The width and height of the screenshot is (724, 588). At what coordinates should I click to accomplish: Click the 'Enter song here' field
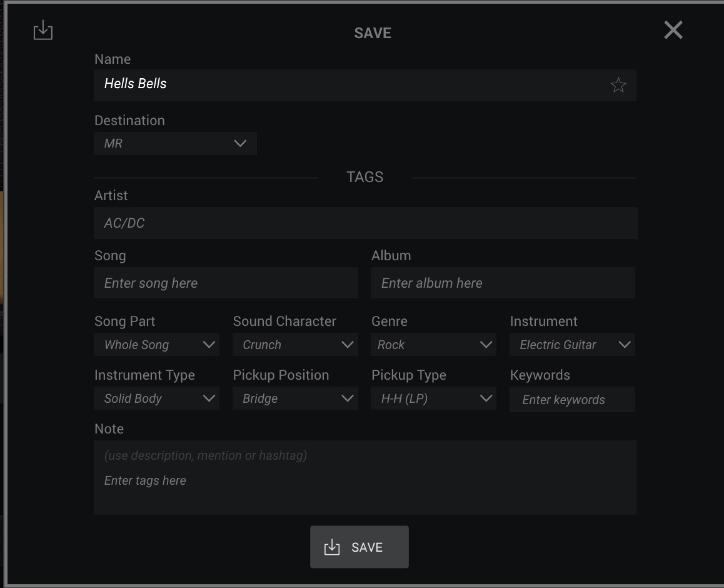[226, 283]
